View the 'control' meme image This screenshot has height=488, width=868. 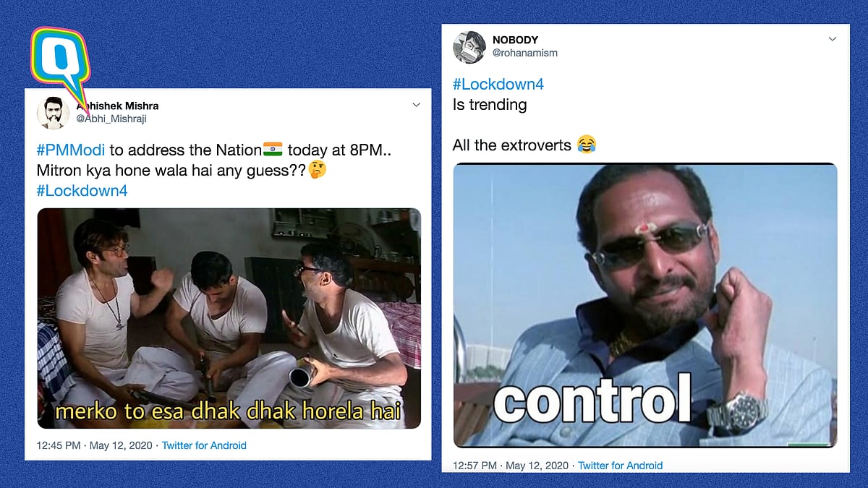tap(645, 305)
